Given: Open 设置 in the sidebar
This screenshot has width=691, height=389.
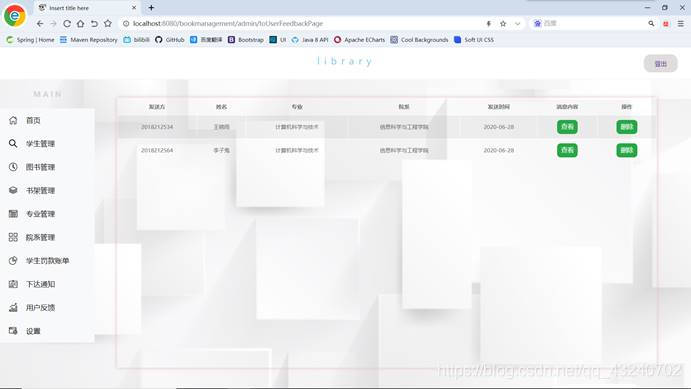Looking at the screenshot, I should pos(33,331).
